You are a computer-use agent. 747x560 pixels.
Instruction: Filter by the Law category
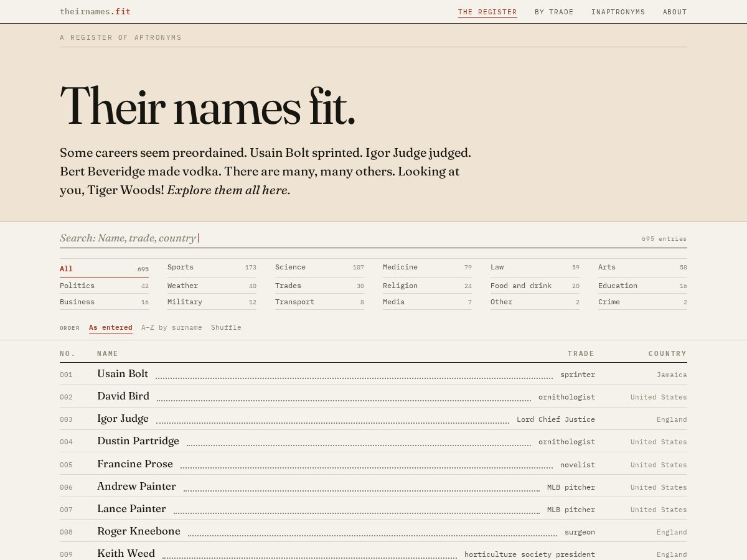[535, 268]
